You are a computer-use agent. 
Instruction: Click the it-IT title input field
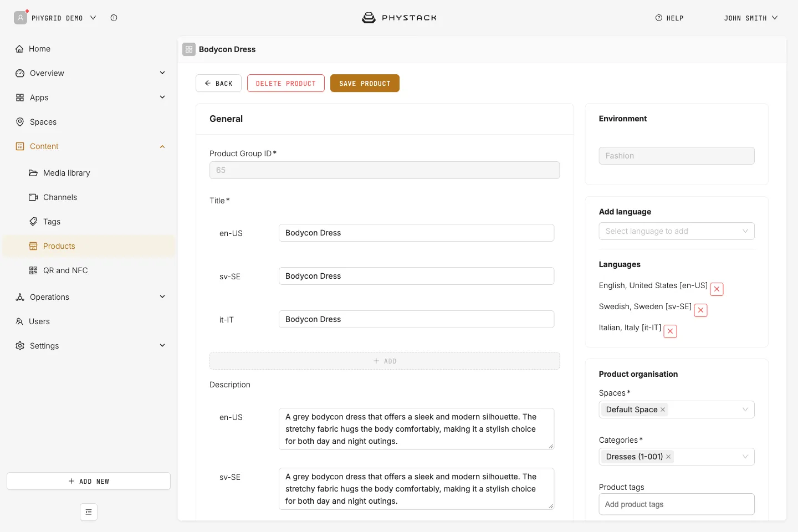(416, 319)
